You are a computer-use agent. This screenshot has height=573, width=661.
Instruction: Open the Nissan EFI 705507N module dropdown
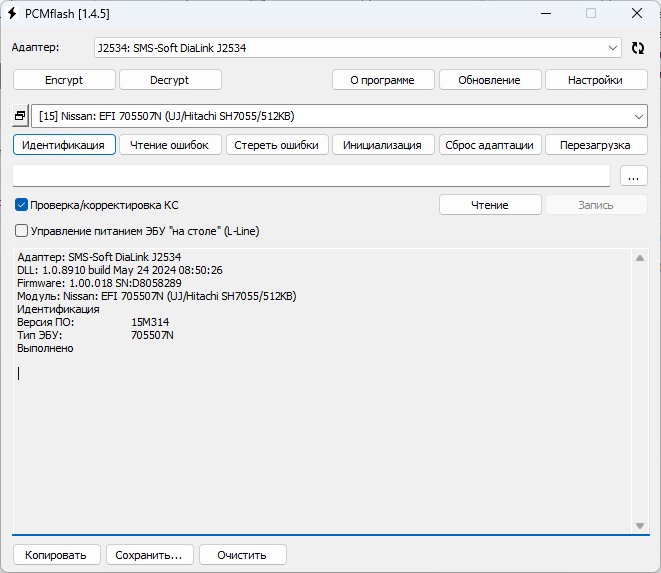[340, 116]
